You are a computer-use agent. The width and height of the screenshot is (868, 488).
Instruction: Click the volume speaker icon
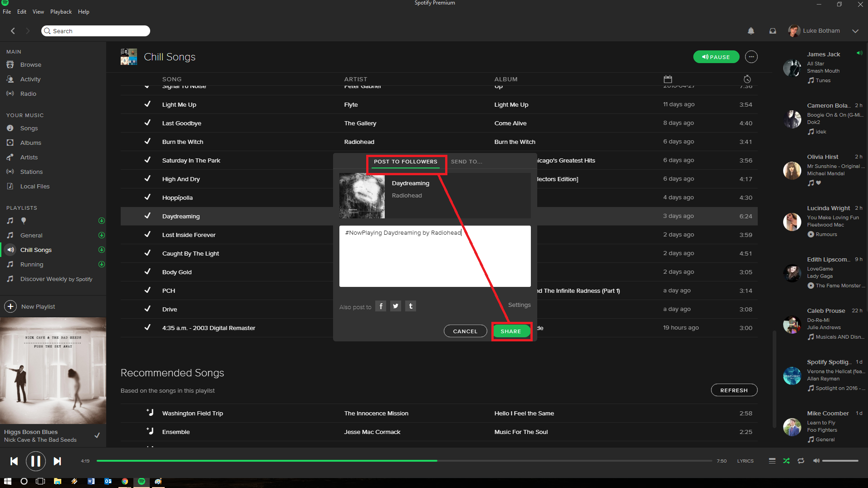tap(816, 461)
